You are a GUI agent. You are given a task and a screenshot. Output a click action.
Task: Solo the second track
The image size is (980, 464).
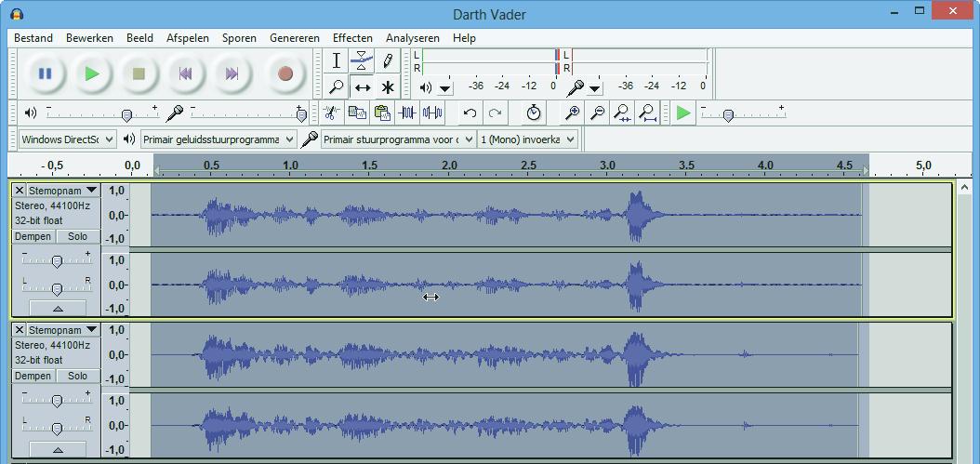coord(77,376)
